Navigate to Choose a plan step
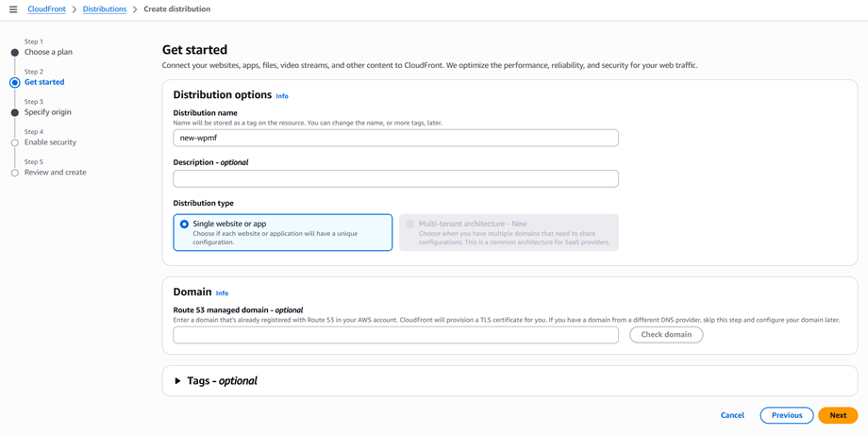 (48, 52)
